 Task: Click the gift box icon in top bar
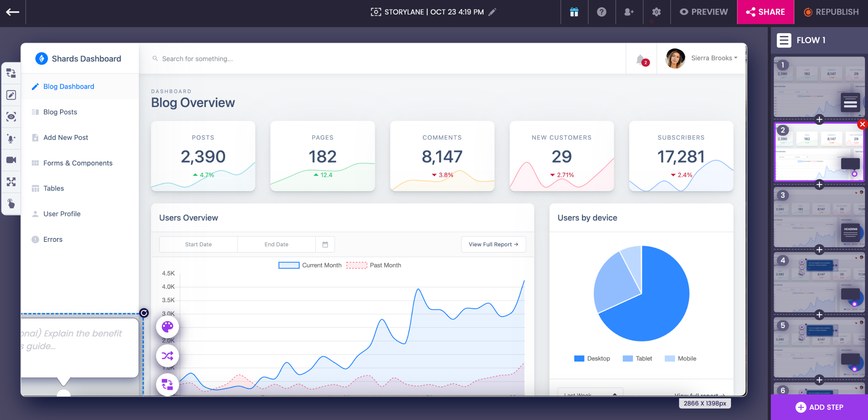574,12
